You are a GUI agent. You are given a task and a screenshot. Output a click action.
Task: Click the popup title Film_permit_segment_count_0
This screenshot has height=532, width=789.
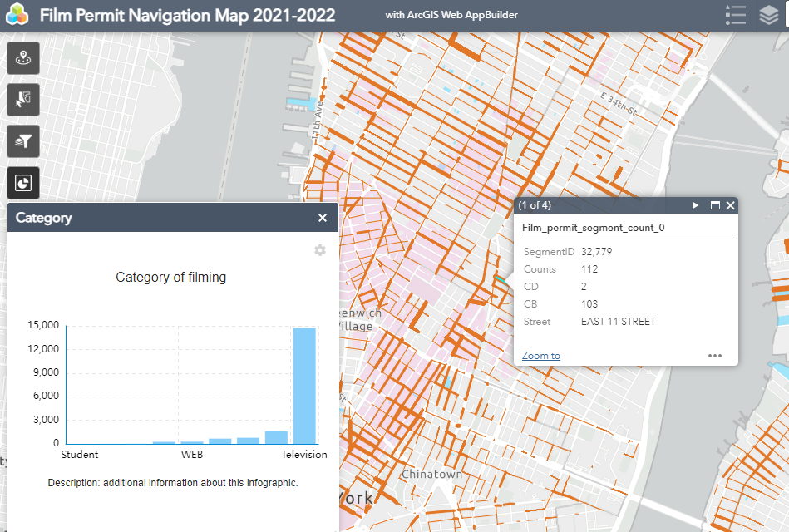[594, 228]
